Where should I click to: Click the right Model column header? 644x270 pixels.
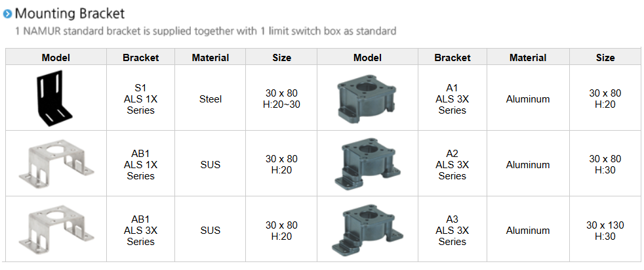[x=367, y=58]
